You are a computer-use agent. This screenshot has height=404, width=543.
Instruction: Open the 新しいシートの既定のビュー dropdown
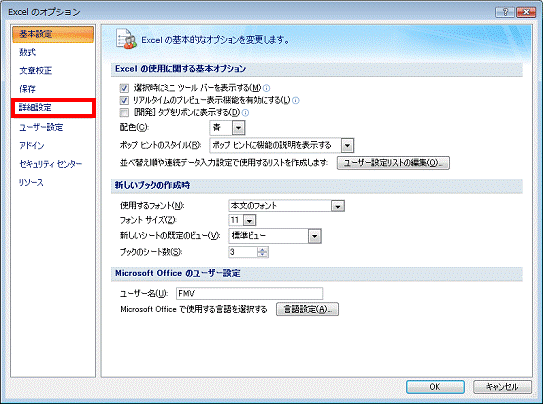pyautogui.click(x=314, y=236)
